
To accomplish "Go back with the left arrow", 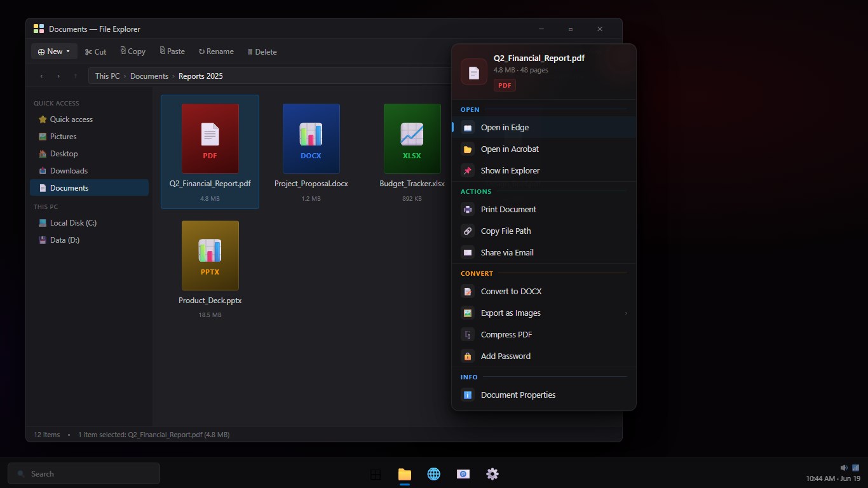I will pos(41,76).
